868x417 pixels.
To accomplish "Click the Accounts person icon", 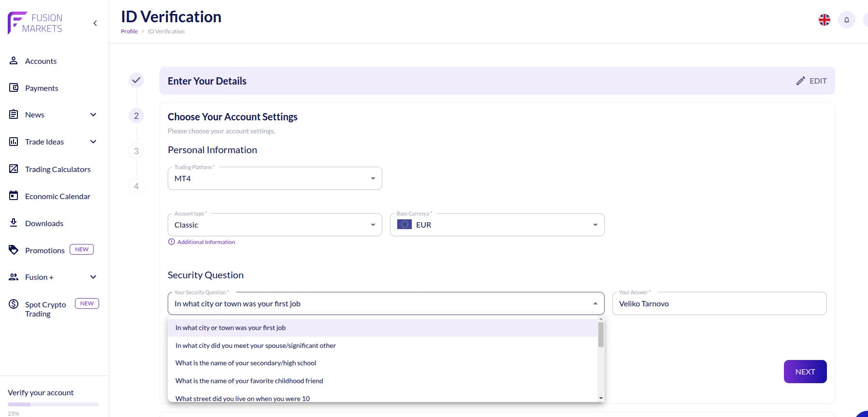I will click(14, 60).
